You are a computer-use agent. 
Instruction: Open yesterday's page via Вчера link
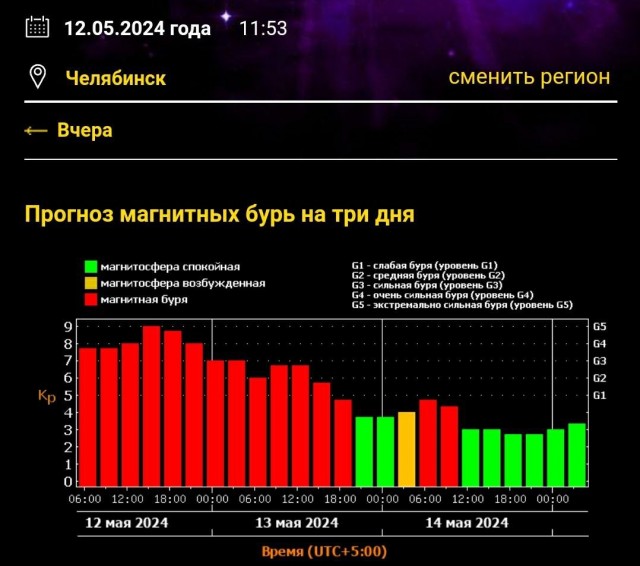84,130
